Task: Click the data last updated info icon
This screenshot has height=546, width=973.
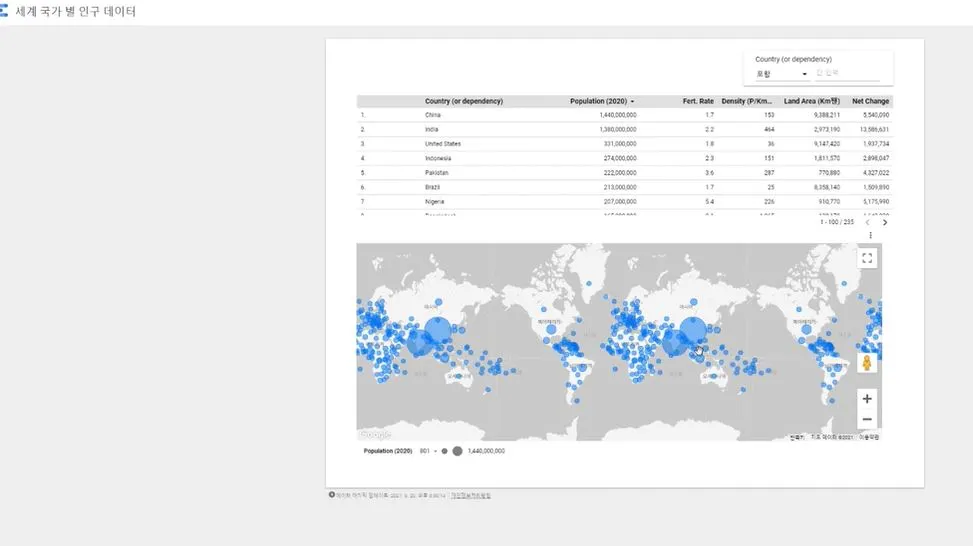Action: (331, 495)
